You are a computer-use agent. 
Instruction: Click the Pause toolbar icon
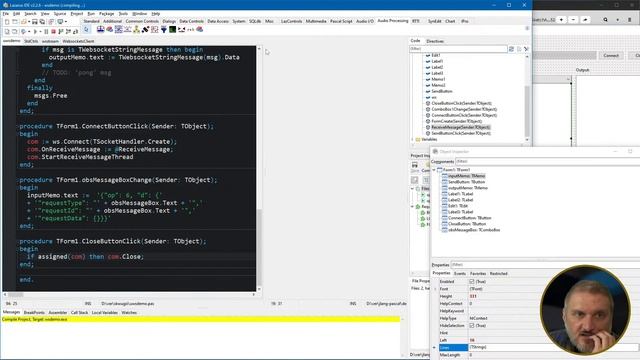(46, 31)
